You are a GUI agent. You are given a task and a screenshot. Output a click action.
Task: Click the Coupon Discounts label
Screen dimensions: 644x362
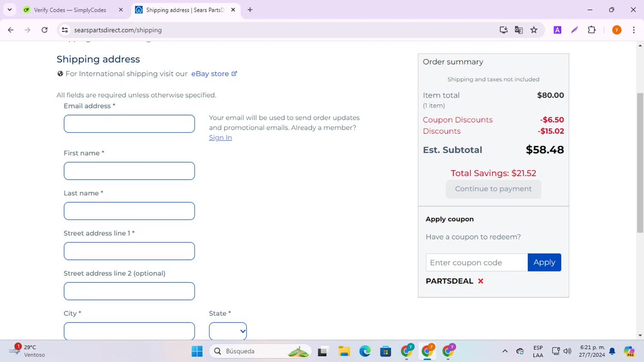coord(458,120)
